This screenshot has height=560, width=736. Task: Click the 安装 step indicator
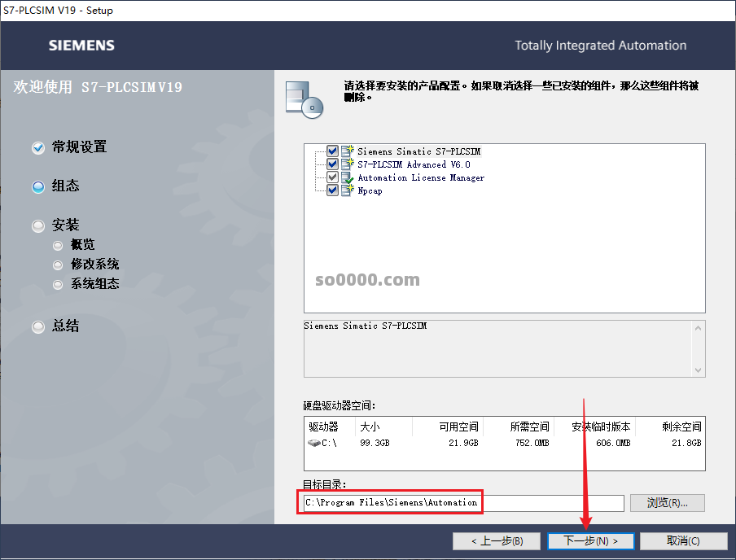(38, 225)
